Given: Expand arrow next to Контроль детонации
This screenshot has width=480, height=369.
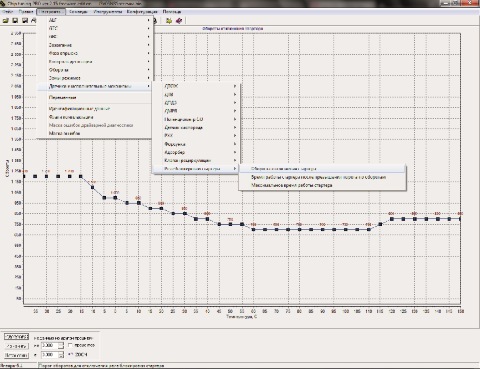Looking at the screenshot, I should click(149, 62).
